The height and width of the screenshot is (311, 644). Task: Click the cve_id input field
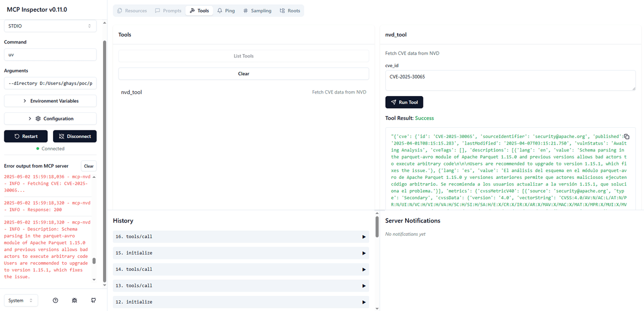click(510, 81)
